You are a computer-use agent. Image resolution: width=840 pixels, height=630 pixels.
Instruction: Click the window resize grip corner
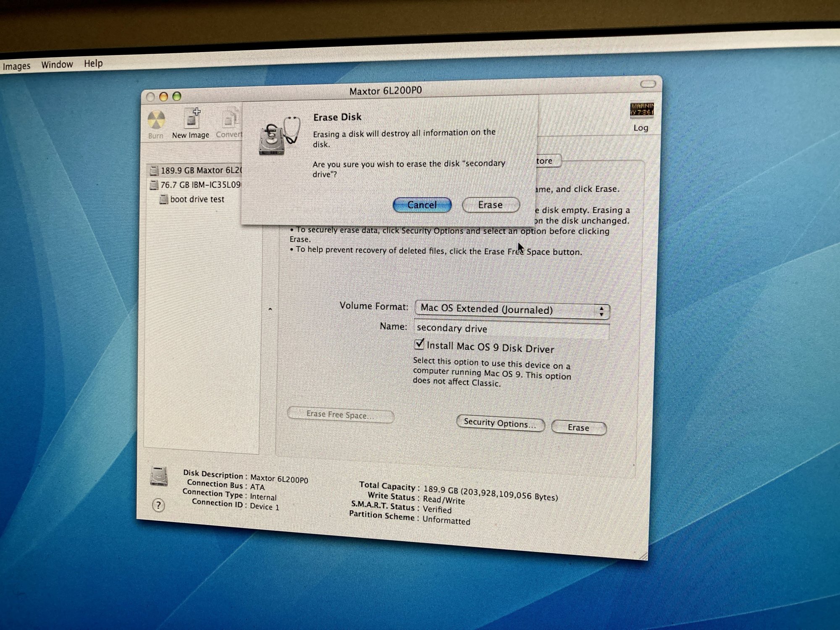(643, 556)
